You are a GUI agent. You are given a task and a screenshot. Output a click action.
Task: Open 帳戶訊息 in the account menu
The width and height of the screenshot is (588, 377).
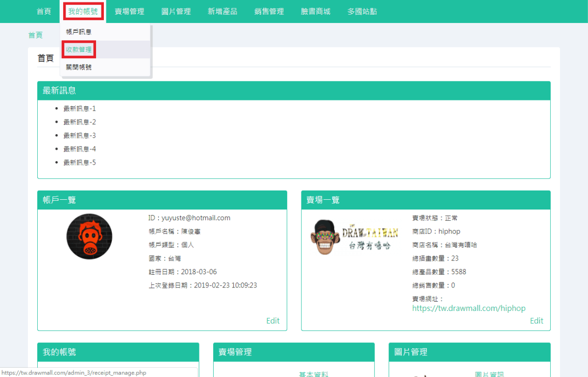tap(79, 31)
